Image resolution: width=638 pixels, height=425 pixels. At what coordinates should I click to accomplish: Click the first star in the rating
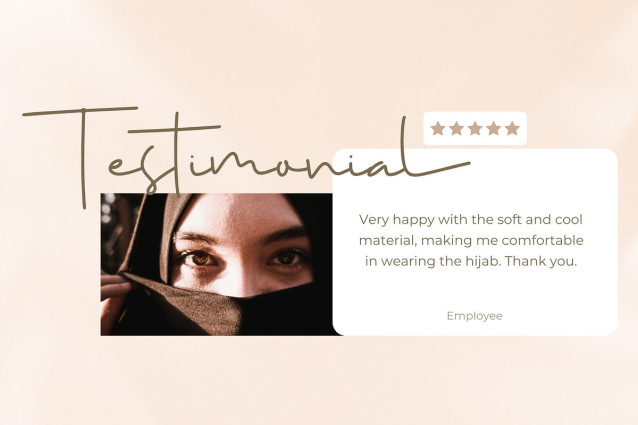point(438,129)
